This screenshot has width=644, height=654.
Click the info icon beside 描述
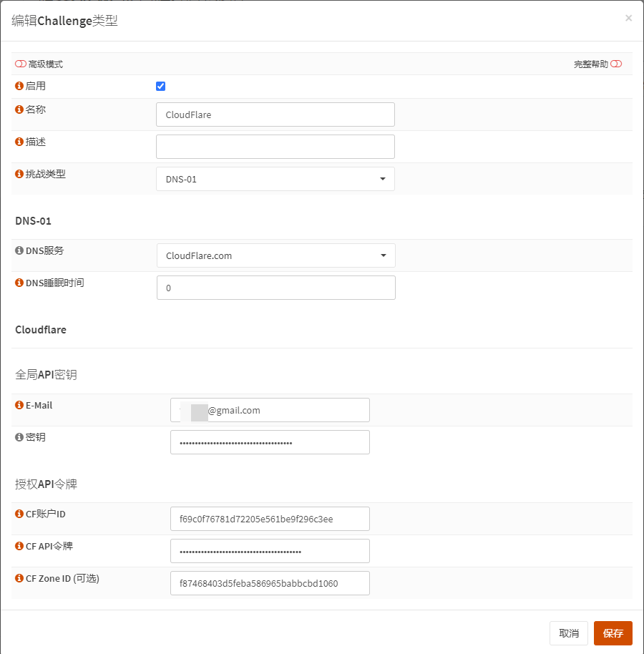[19, 142]
